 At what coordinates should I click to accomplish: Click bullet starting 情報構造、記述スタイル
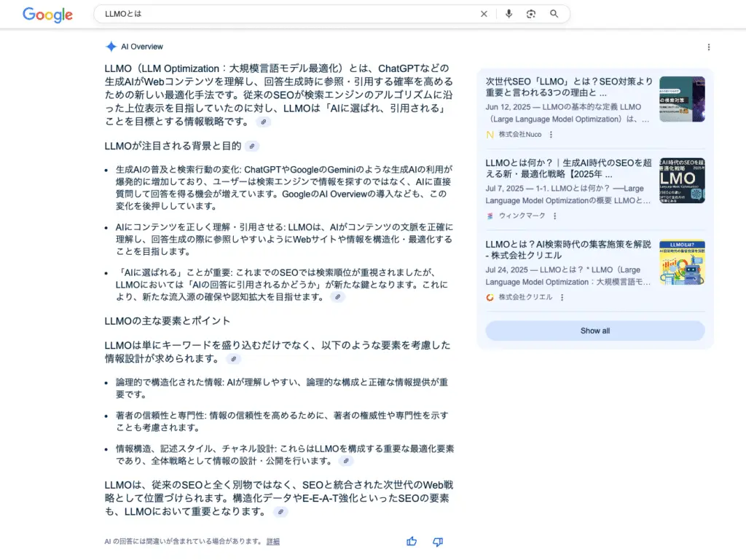[285, 454]
